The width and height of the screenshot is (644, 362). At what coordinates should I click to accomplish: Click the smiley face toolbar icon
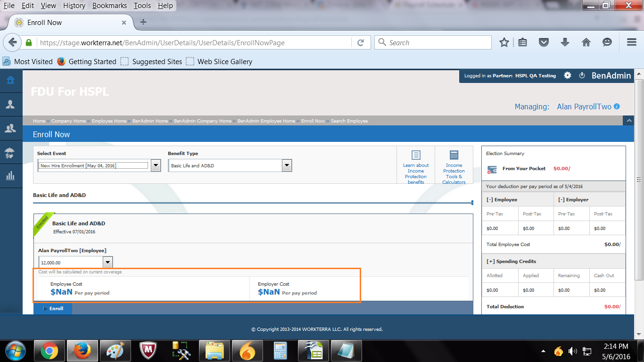pyautogui.click(x=607, y=42)
